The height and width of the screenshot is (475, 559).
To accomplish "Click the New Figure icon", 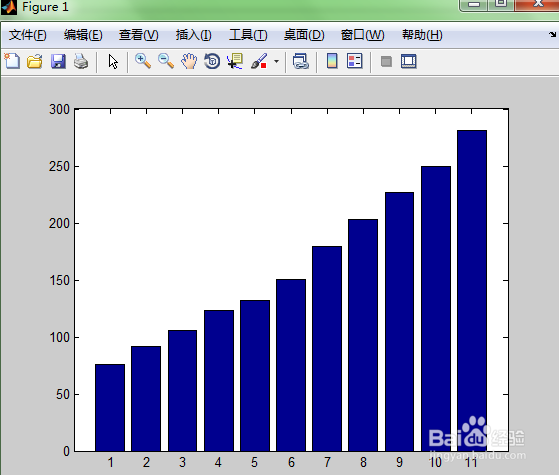I will coord(12,61).
